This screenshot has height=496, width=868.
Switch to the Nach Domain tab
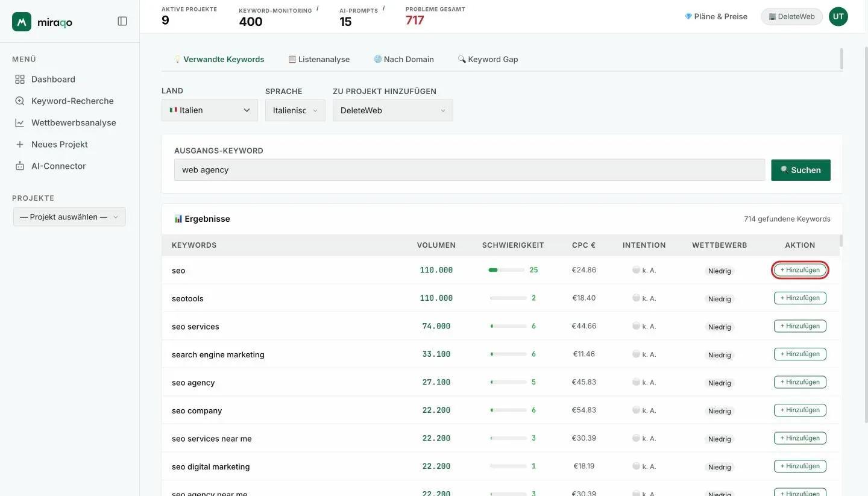(404, 59)
